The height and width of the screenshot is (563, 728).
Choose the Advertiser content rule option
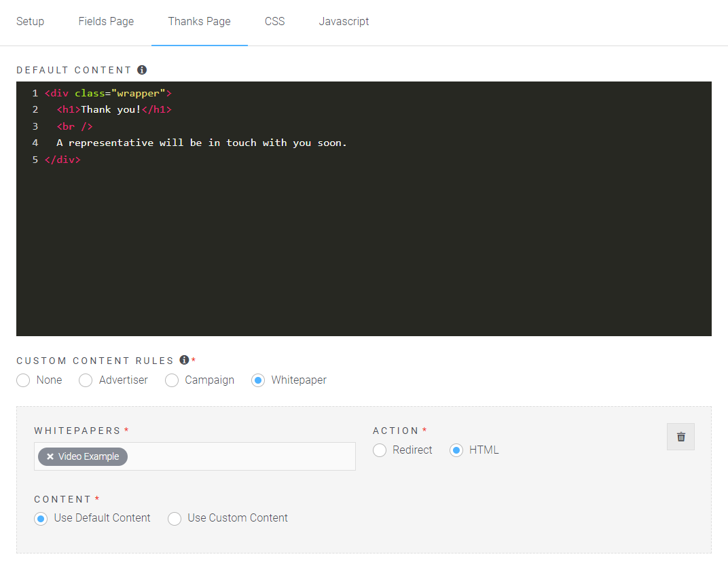coord(86,380)
